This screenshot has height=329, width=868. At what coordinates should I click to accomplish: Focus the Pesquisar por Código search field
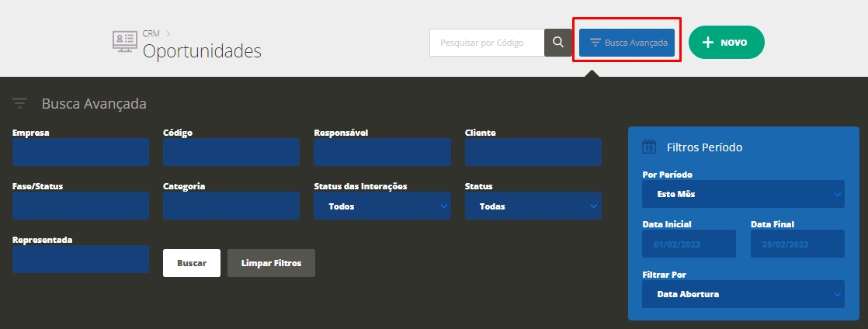487,43
